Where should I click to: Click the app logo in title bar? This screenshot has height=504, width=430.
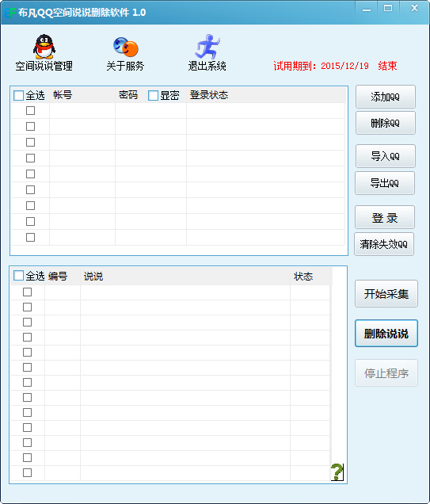tap(10, 13)
